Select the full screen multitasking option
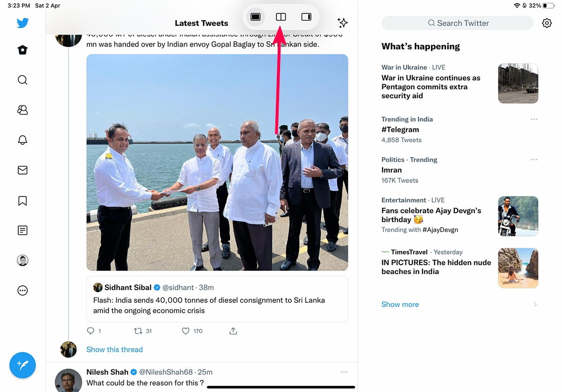The width and height of the screenshot is (562, 392). point(255,17)
